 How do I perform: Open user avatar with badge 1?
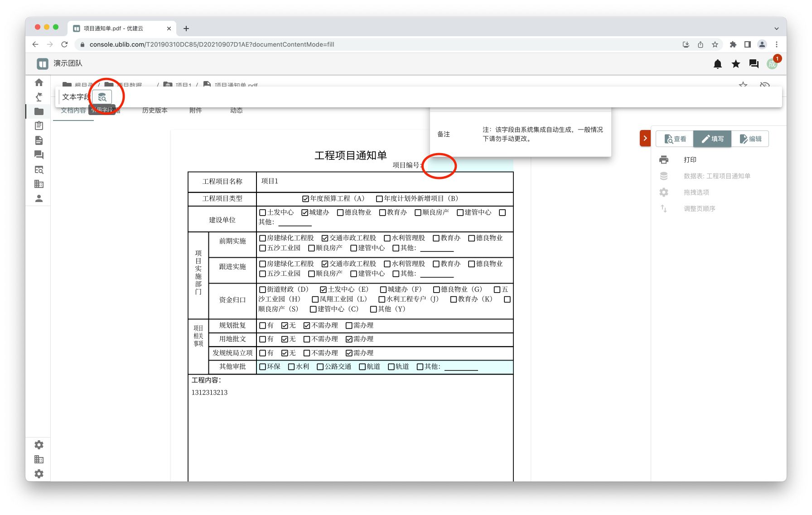(x=772, y=64)
